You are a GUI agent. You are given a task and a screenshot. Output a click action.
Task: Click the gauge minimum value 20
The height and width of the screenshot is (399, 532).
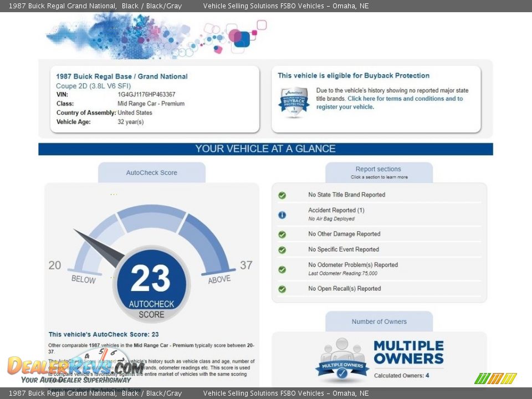(x=55, y=265)
